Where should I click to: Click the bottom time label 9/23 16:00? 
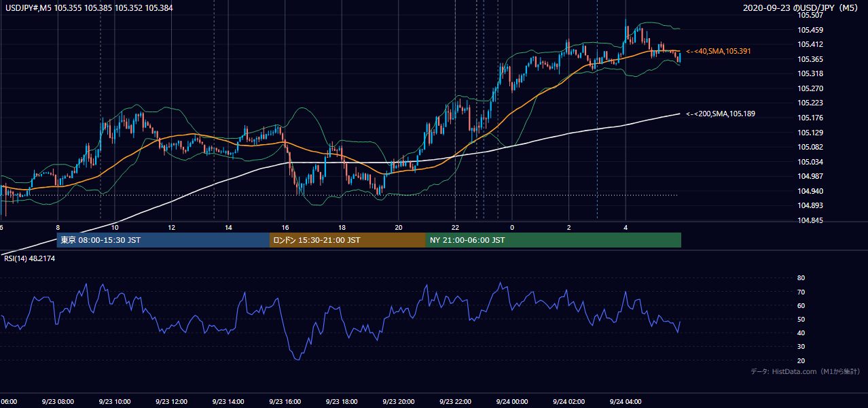(x=284, y=402)
